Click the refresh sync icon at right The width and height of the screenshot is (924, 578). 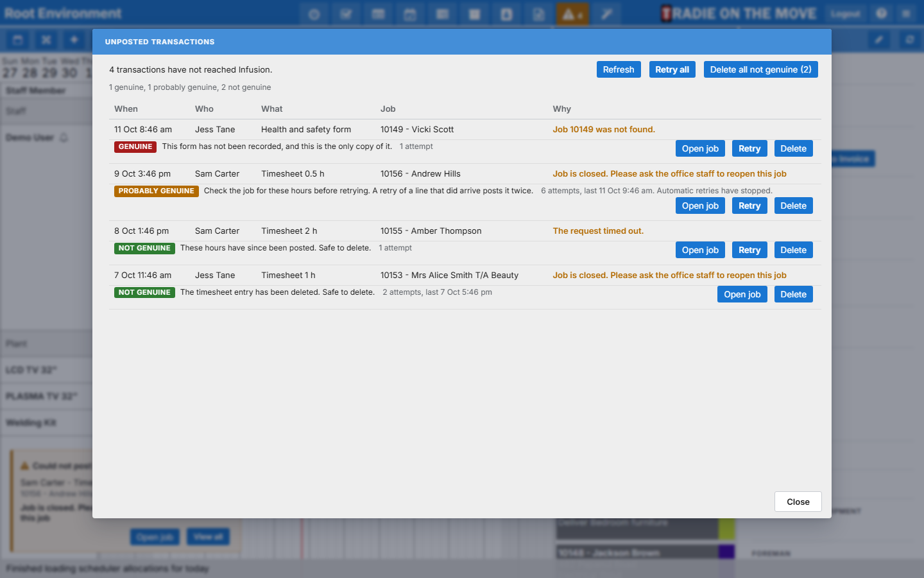coord(909,40)
